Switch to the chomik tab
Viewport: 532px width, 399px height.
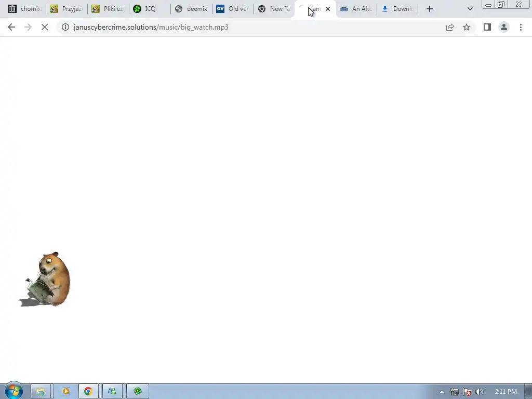(24, 9)
